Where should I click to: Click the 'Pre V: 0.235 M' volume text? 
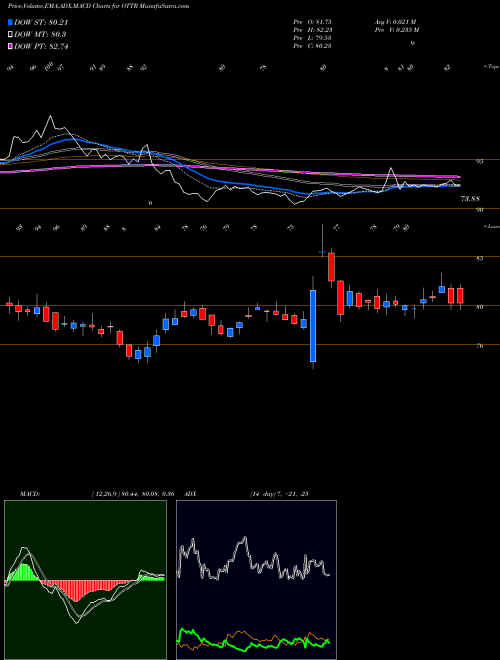click(396, 29)
